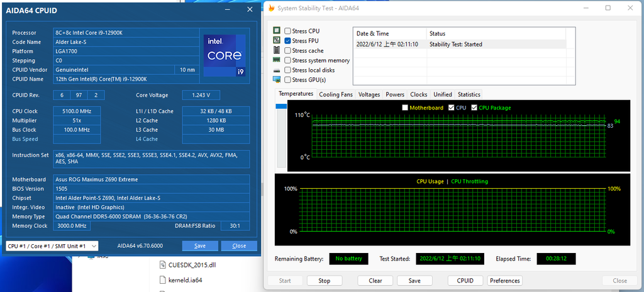The height and width of the screenshot is (292, 644).
Task: Click Save in the AIDA64 CPUID window
Action: [200, 246]
